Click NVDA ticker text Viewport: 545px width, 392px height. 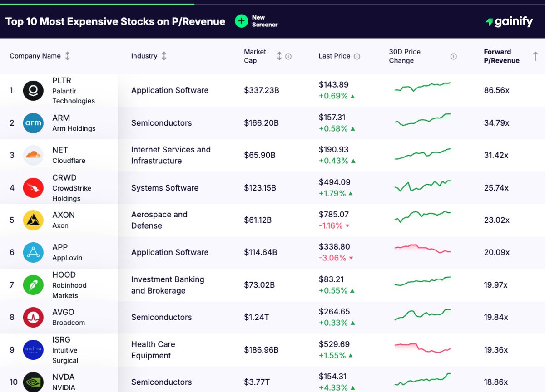[x=63, y=377]
